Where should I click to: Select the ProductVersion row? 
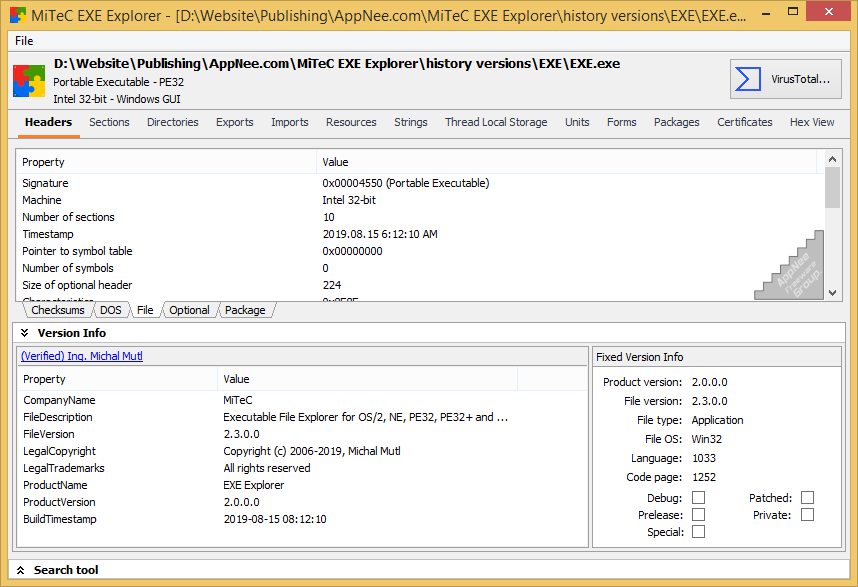point(303,502)
